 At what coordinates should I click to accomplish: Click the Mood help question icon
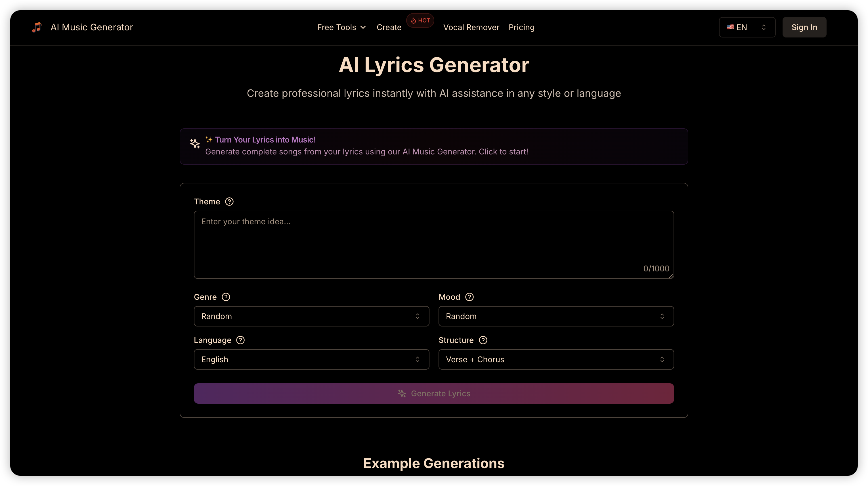(x=469, y=297)
